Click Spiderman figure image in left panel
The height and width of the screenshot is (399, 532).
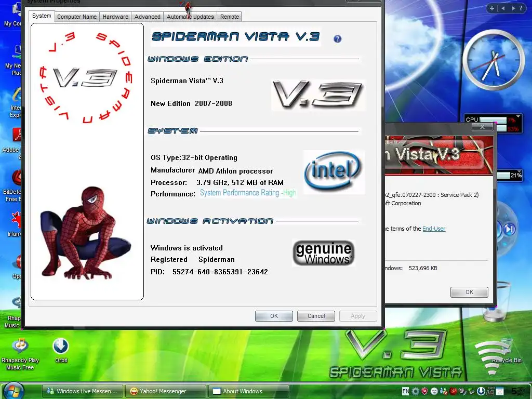tap(86, 233)
